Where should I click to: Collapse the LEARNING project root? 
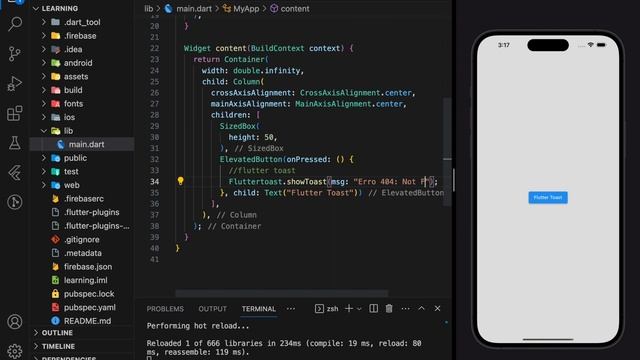(x=36, y=9)
